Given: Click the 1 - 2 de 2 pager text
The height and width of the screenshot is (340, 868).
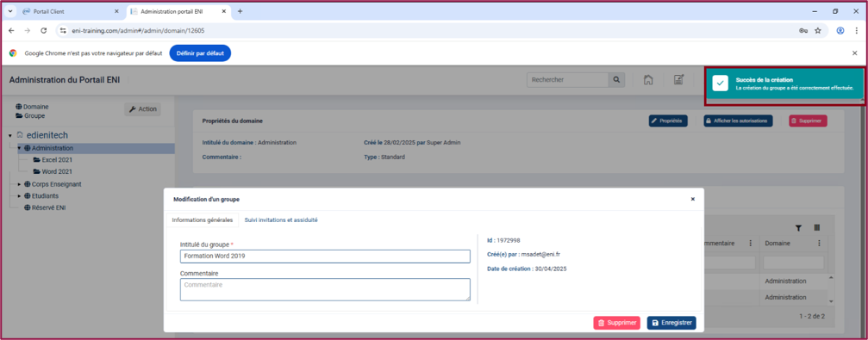Looking at the screenshot, I should point(812,317).
